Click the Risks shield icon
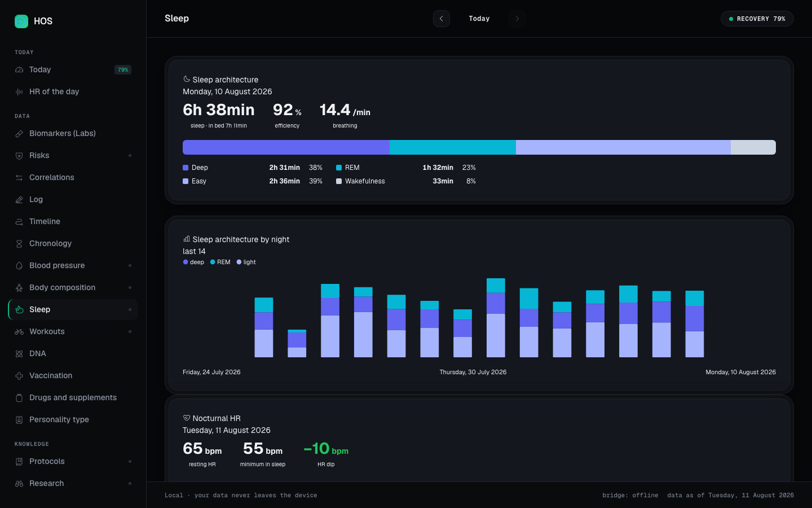Viewport: 812px width, 508px height. click(x=19, y=156)
